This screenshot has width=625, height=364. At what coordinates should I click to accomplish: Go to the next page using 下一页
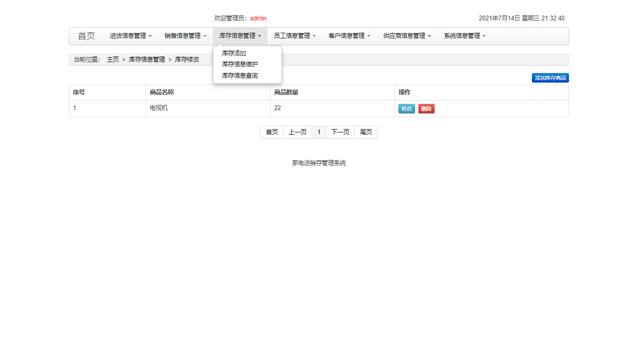tap(340, 132)
